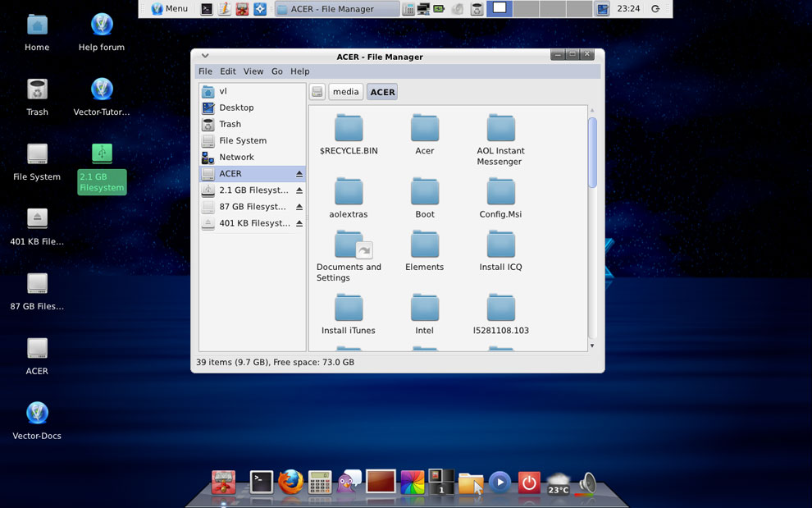Image resolution: width=812 pixels, height=508 pixels.
Task: Select the vl home folder in the sidebar
Action: (x=252, y=91)
